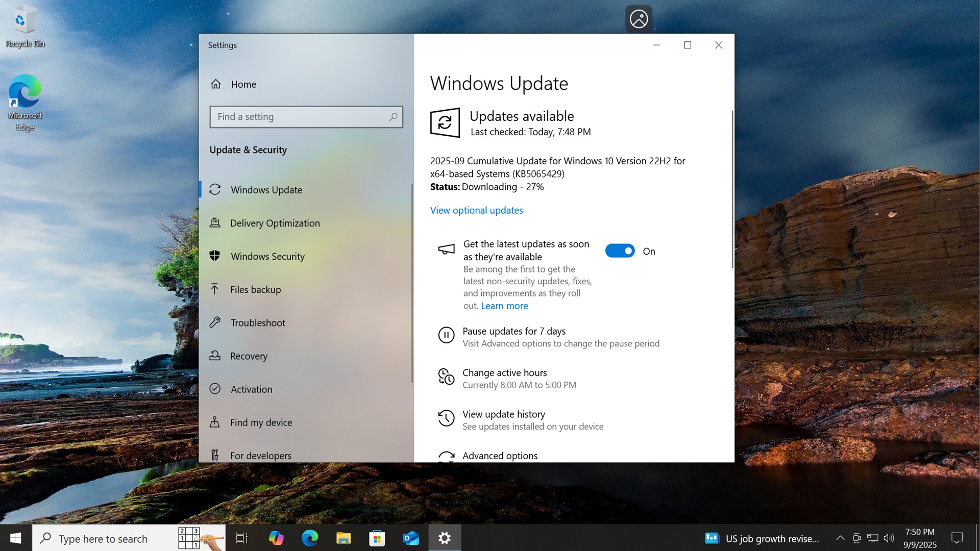Open Windows Security in the sidebar

pyautogui.click(x=267, y=256)
